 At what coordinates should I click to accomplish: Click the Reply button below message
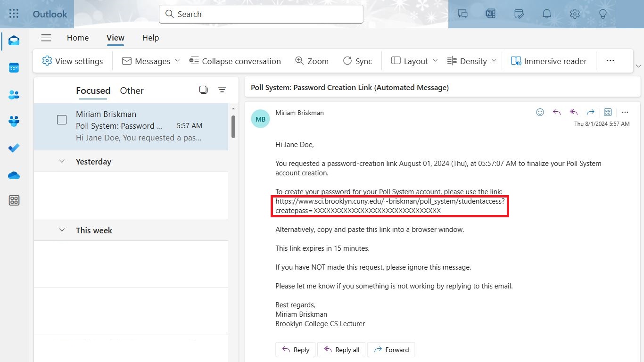coord(296,350)
